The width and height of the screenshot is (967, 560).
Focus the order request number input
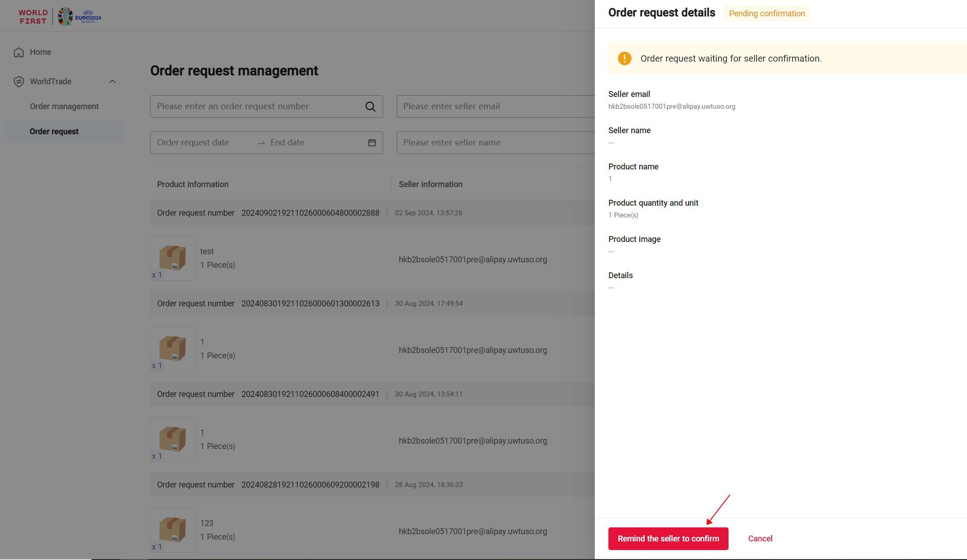pyautogui.click(x=256, y=106)
